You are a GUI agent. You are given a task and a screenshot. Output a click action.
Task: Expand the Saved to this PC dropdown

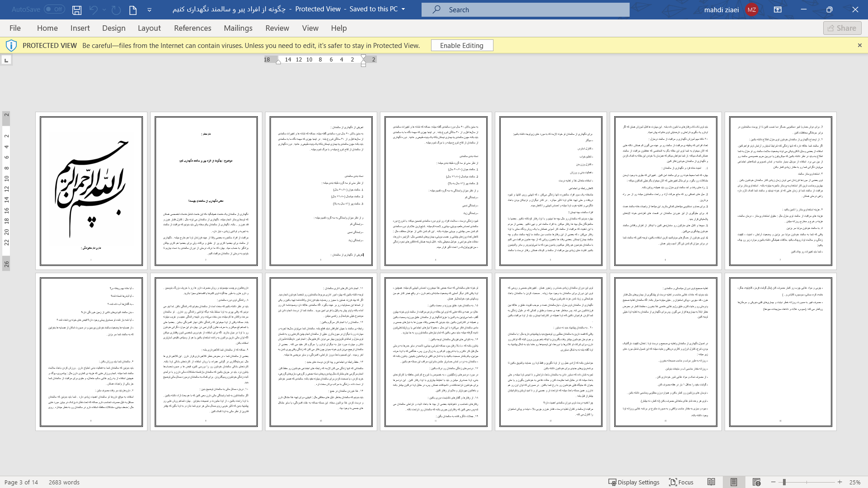pos(403,9)
